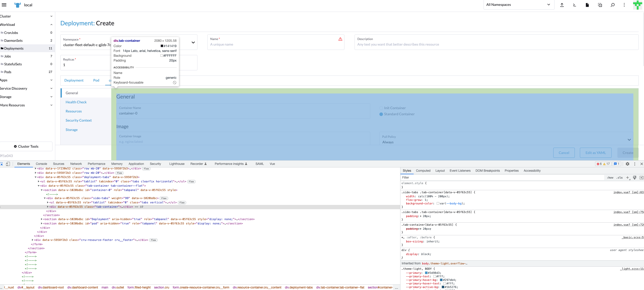This screenshot has height=290, width=644.
Task: Select the Init Container radio button
Action: pos(381,108)
